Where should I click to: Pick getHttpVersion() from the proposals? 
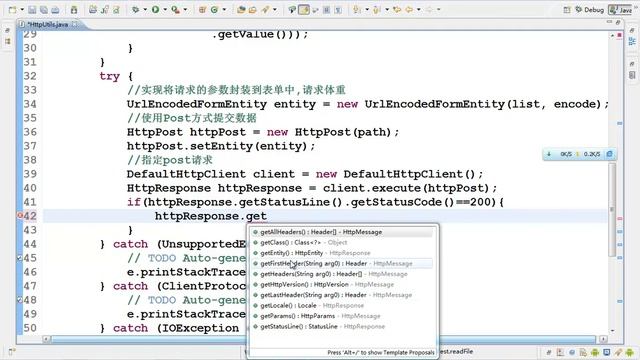(x=342, y=284)
